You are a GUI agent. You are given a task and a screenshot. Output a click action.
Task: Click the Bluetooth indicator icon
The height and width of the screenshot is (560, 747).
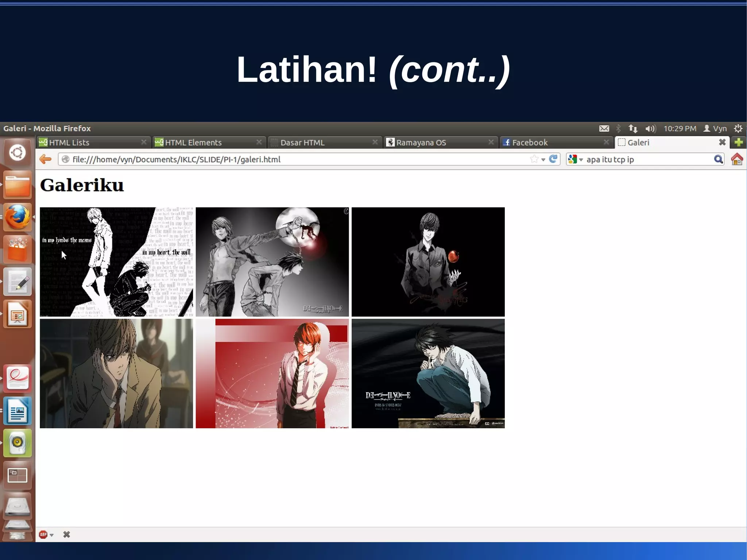pos(618,128)
